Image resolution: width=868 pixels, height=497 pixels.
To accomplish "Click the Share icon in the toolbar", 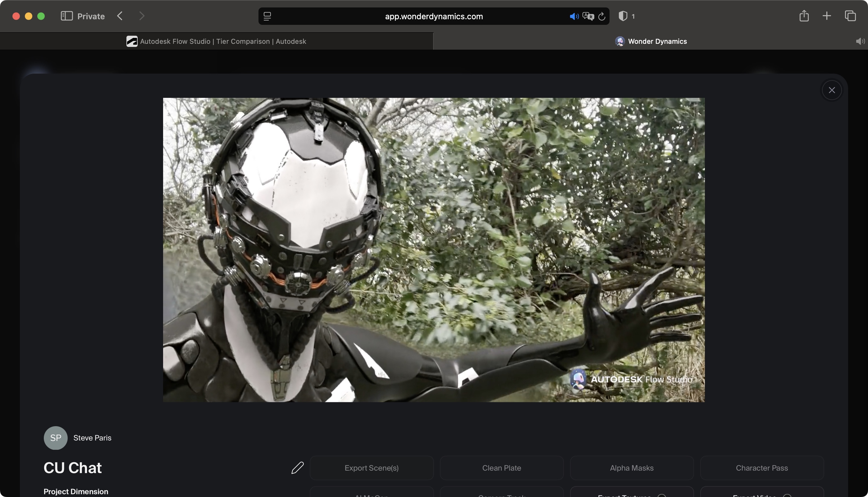I will pyautogui.click(x=805, y=16).
